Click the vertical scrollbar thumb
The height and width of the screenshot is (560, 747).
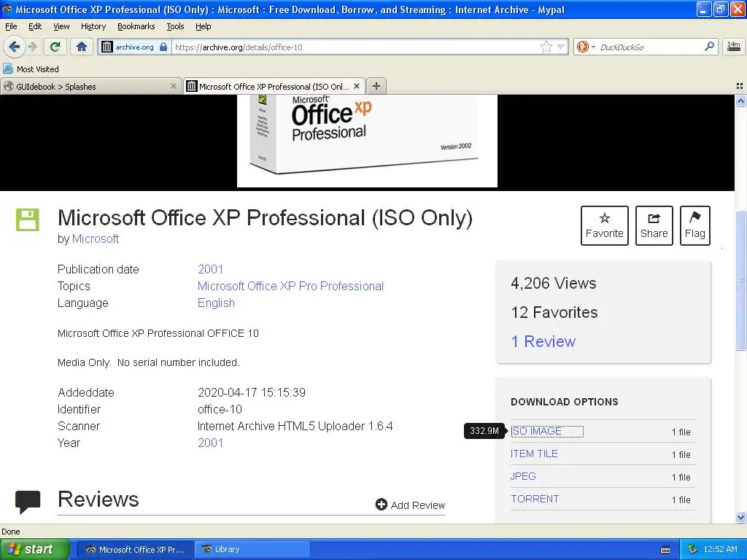tap(740, 280)
